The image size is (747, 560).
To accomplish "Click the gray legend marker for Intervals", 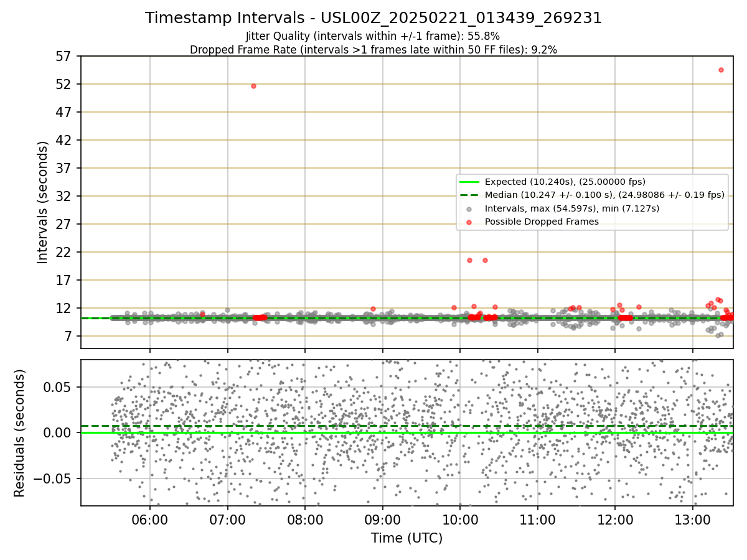I will (x=470, y=208).
